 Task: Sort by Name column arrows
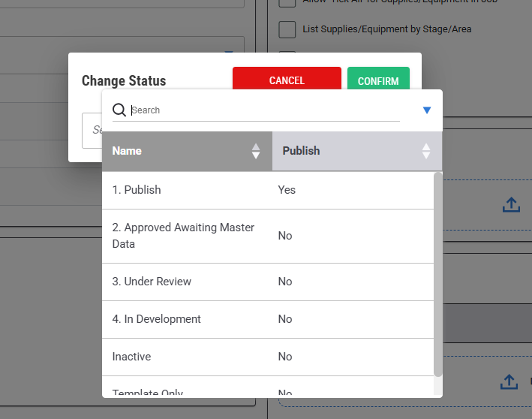(256, 151)
